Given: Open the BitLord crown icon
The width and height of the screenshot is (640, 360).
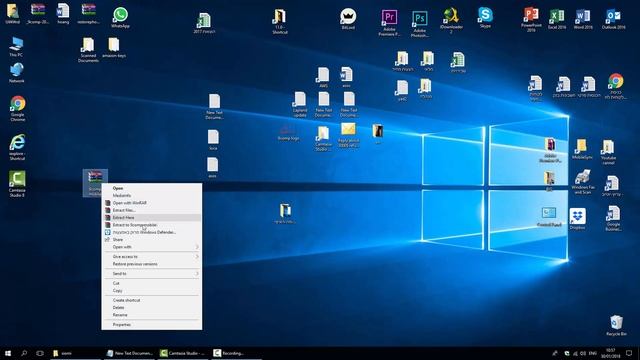Looking at the screenshot, I should pyautogui.click(x=348, y=19).
